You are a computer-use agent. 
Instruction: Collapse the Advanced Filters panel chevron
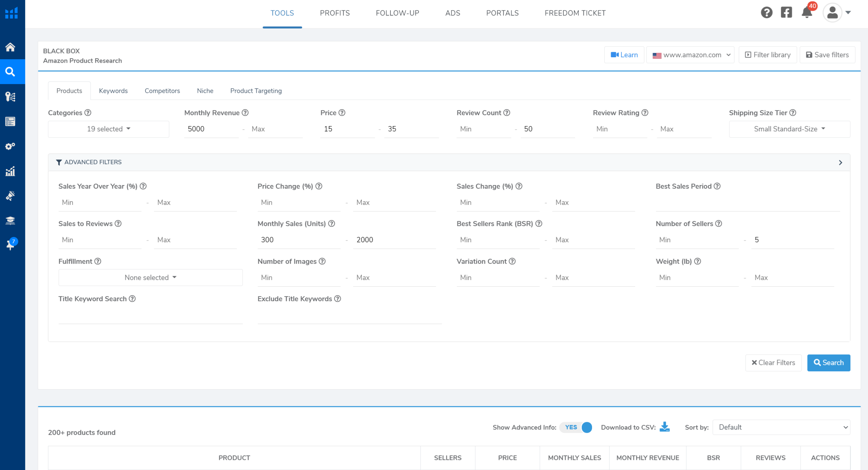(840, 163)
